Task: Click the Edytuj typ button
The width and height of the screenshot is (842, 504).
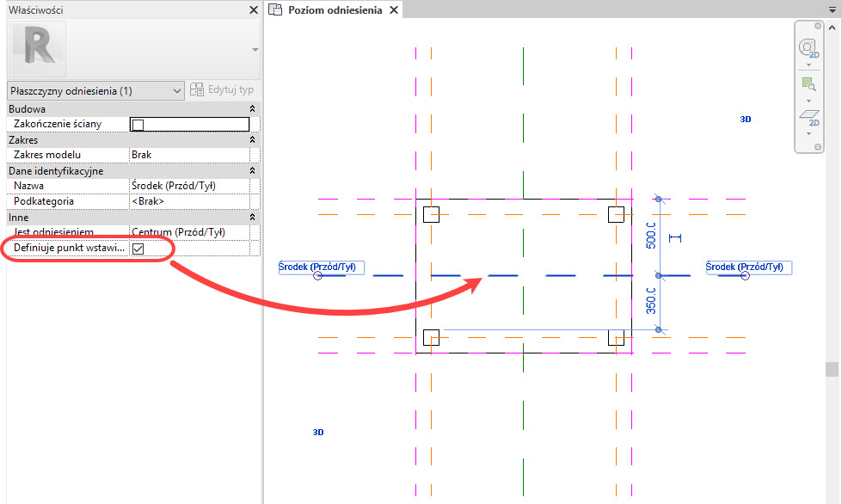Action: coord(222,90)
